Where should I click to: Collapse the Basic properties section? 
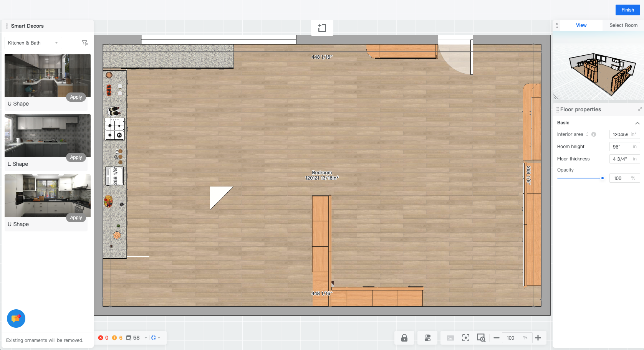[x=637, y=123]
